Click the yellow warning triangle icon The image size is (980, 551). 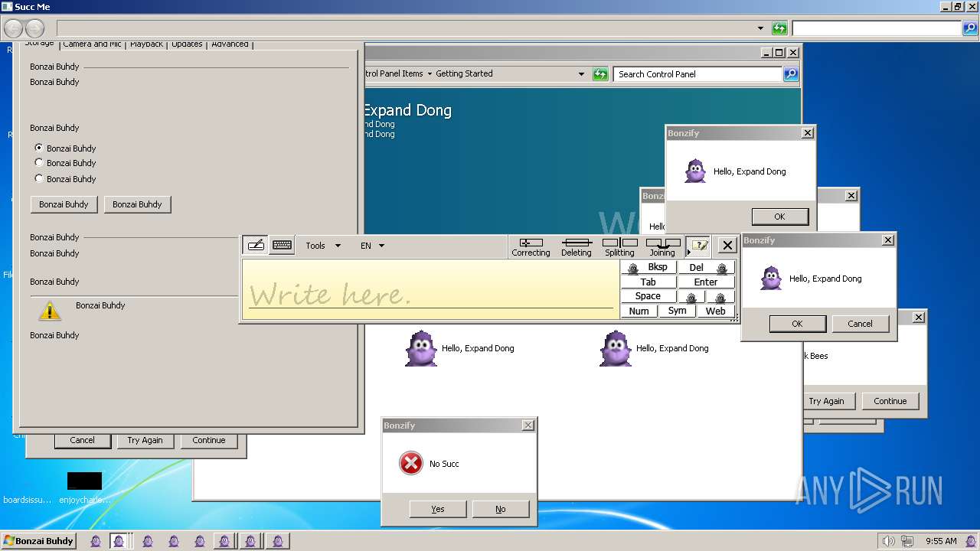pos(50,310)
